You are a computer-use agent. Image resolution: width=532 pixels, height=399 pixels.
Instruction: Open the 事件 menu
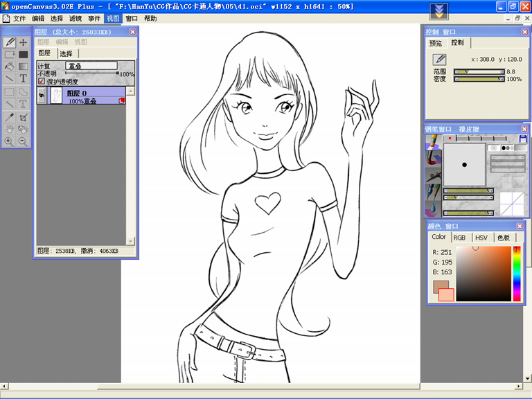(x=94, y=18)
